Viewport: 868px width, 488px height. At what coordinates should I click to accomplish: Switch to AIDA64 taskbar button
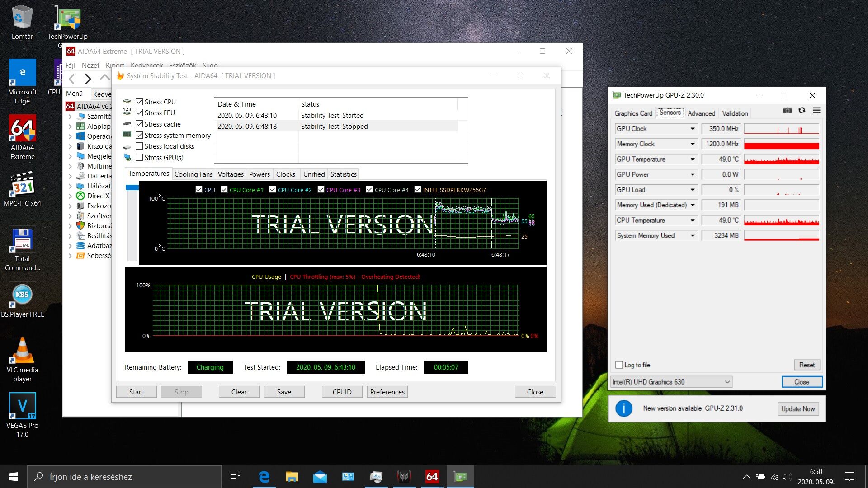pyautogui.click(x=432, y=477)
